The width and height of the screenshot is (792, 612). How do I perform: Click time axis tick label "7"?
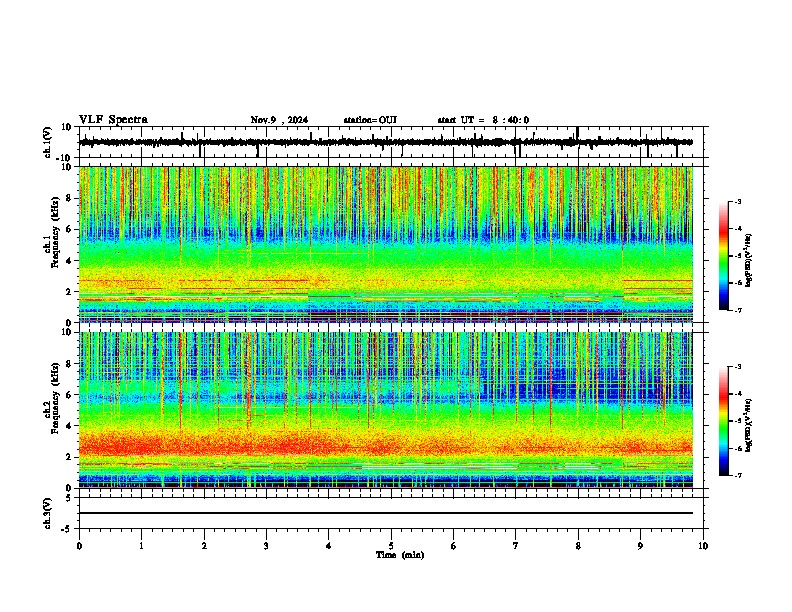[x=516, y=546]
